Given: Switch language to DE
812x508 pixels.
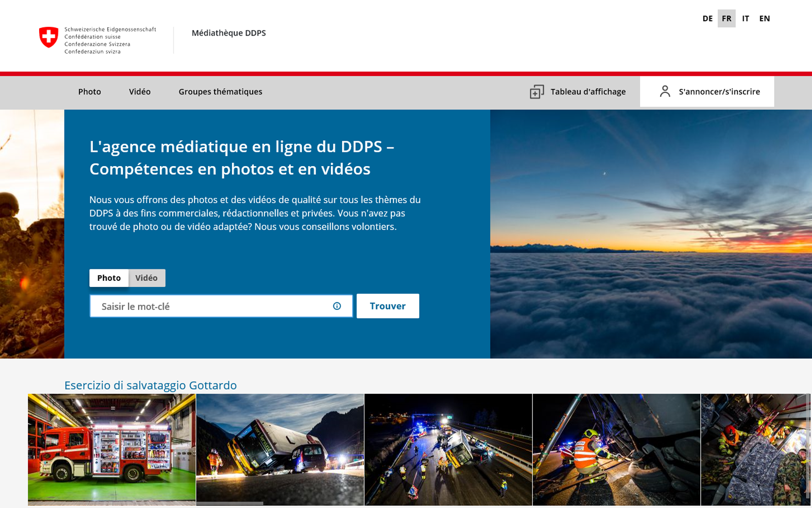Looking at the screenshot, I should [707, 18].
